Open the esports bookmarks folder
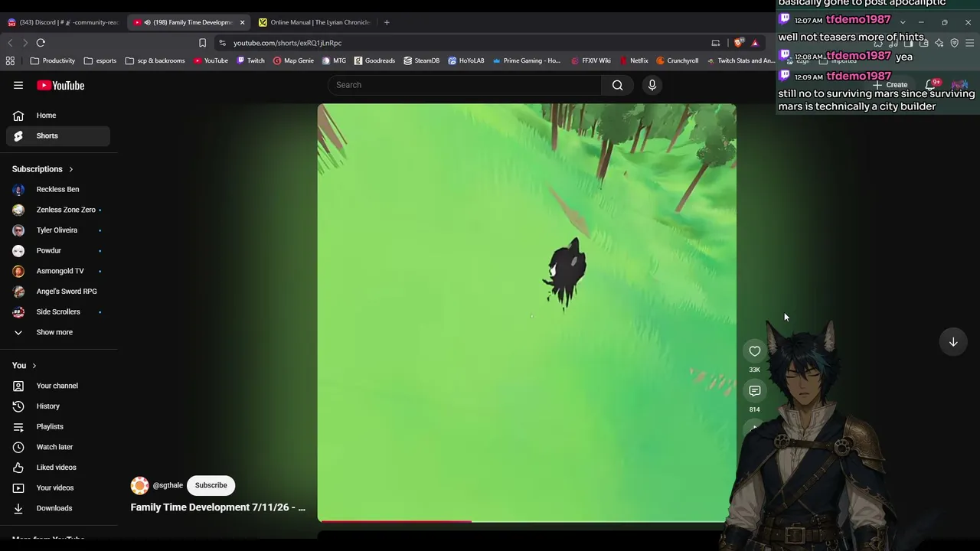Viewport: 980px width, 551px height. (x=100, y=60)
